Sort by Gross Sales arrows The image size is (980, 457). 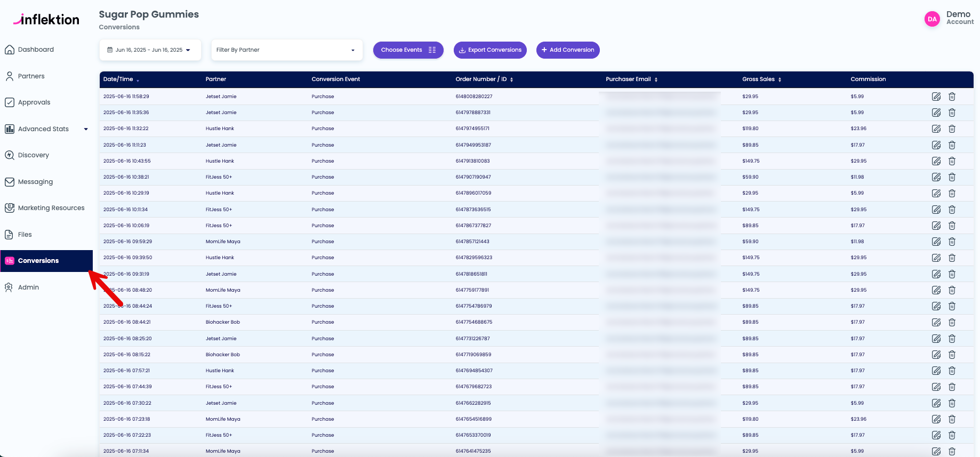pos(780,79)
